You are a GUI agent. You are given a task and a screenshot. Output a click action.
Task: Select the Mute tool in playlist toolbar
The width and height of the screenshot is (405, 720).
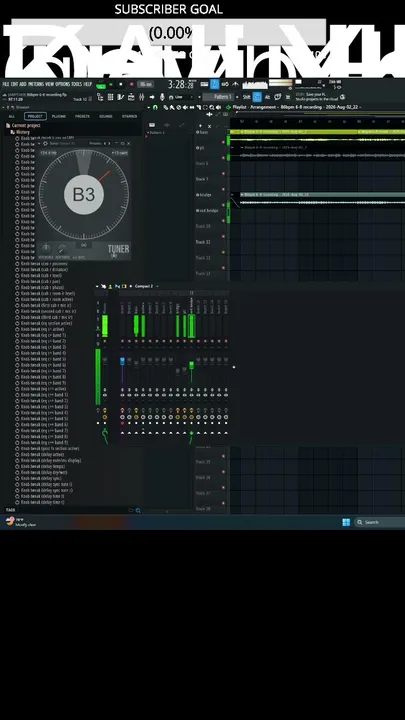(x=185, y=107)
